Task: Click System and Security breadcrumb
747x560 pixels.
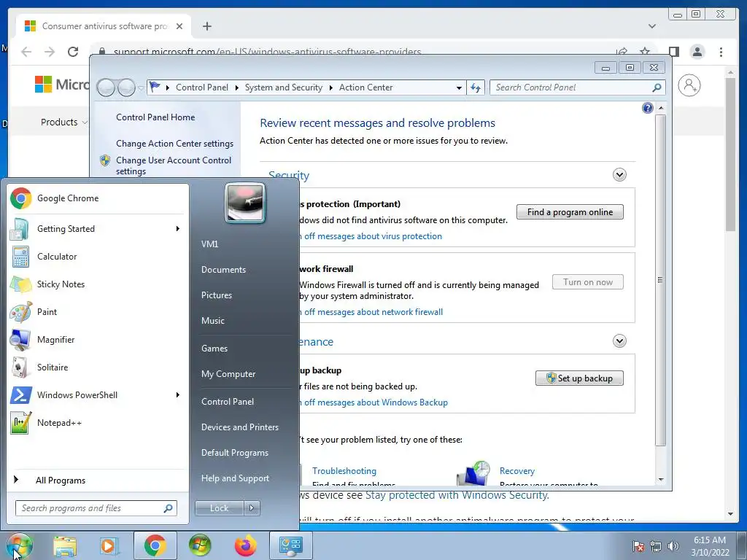Action: click(284, 87)
